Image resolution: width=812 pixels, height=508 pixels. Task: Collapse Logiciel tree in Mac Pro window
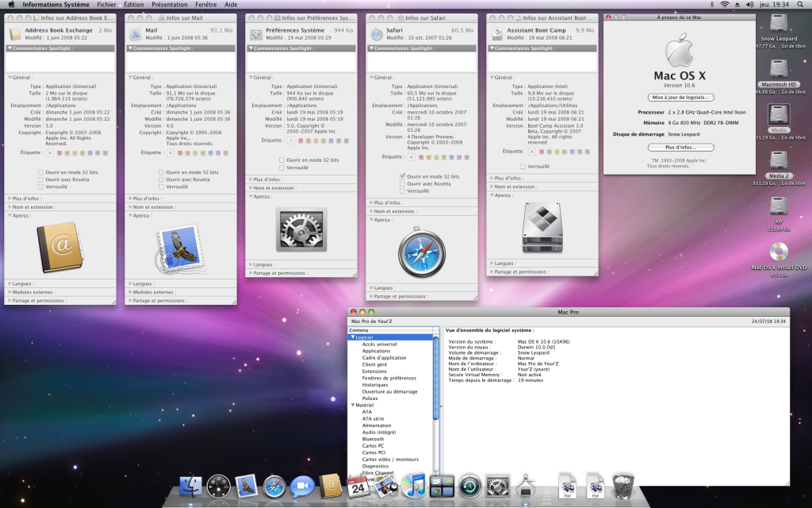point(353,337)
